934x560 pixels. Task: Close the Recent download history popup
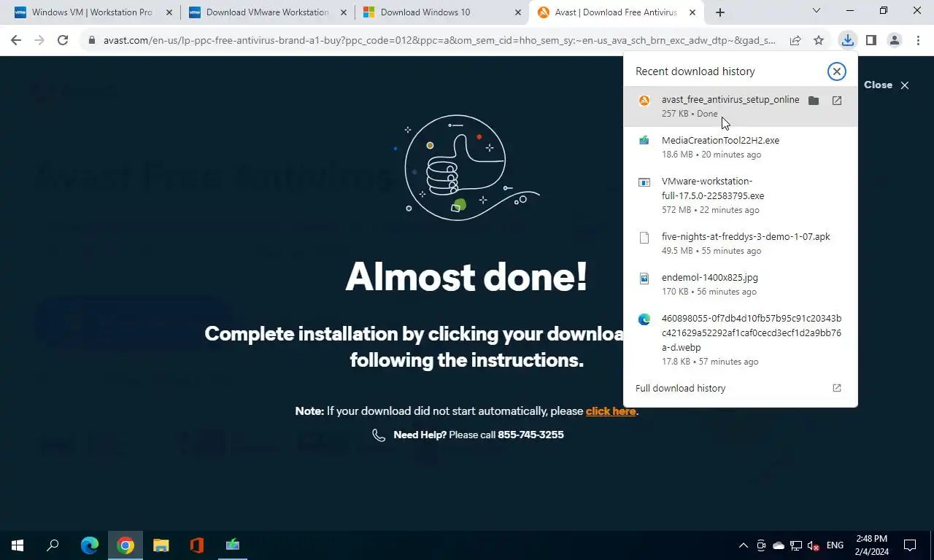[x=836, y=71]
